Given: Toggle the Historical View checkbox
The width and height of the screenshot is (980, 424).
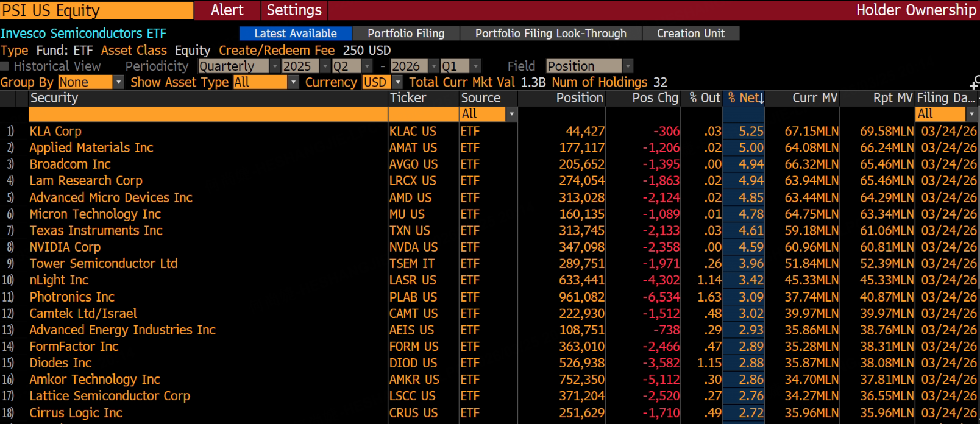Looking at the screenshot, I should click(5, 66).
